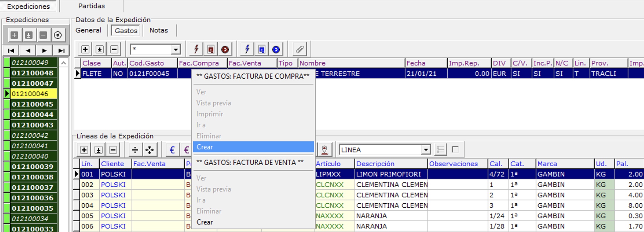Click the red document icon in Gastos toolbar
Screen dimensions: 644x232
211,49
